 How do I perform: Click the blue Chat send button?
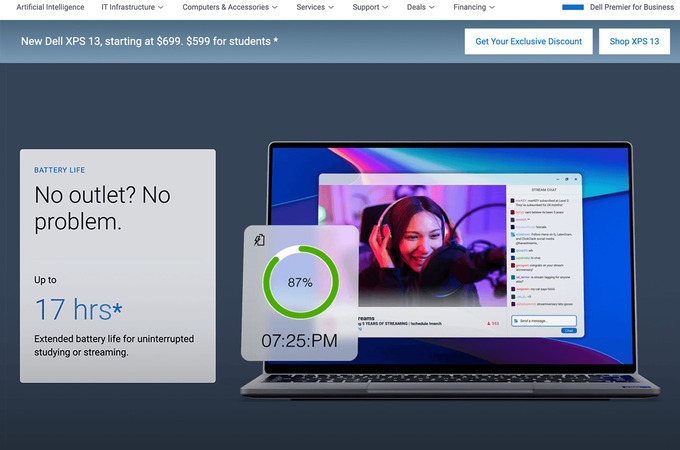point(569,331)
